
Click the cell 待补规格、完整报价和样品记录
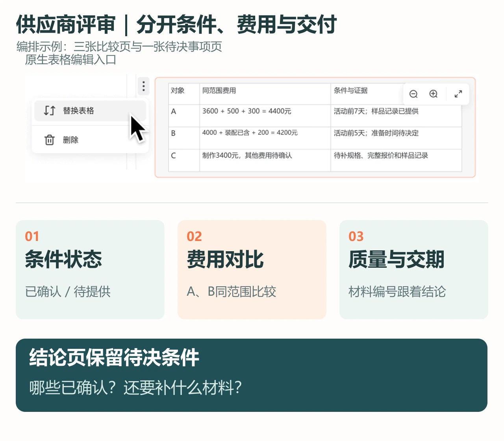(x=396, y=160)
